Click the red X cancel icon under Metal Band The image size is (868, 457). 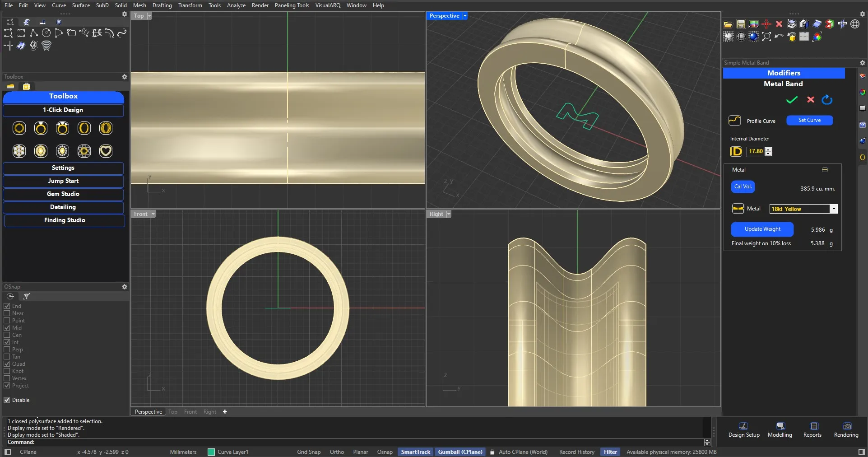point(811,100)
